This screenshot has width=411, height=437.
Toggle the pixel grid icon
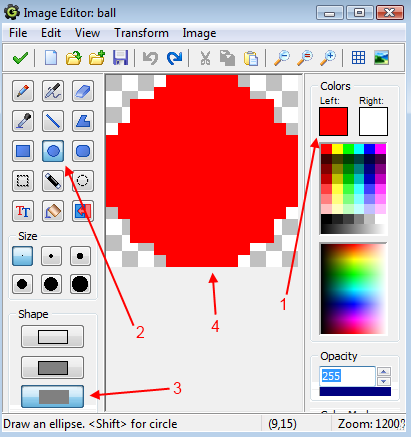point(358,58)
